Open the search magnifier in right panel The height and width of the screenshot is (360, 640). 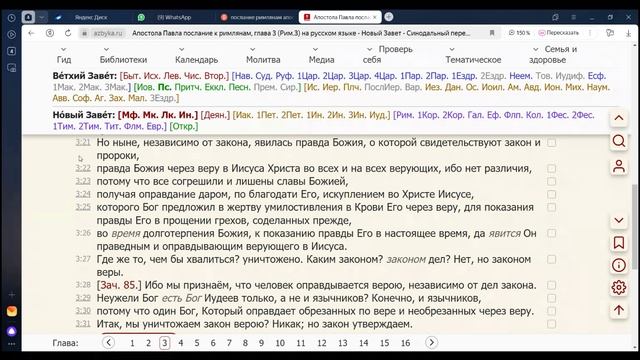[619, 141]
